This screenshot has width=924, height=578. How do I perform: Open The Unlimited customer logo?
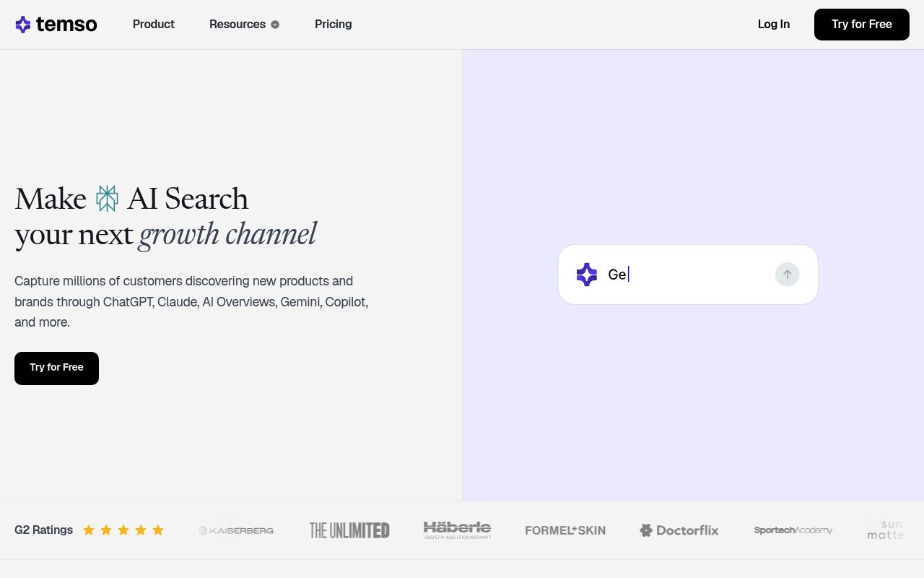[349, 530]
